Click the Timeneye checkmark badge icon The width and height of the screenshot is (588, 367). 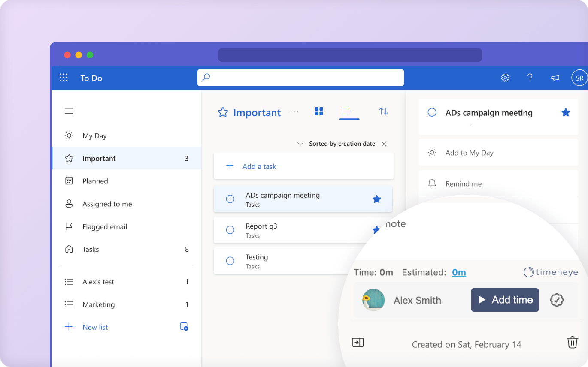click(557, 300)
